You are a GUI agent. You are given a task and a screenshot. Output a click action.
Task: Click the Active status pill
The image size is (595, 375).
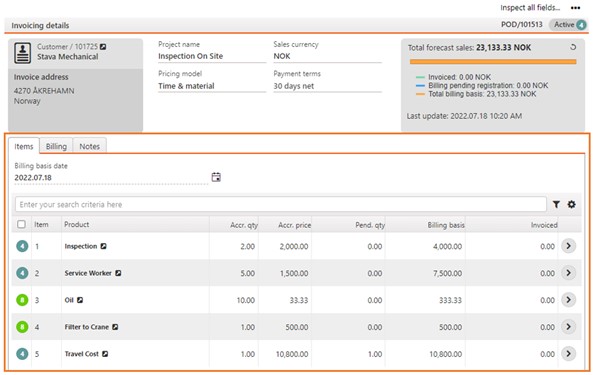point(568,25)
